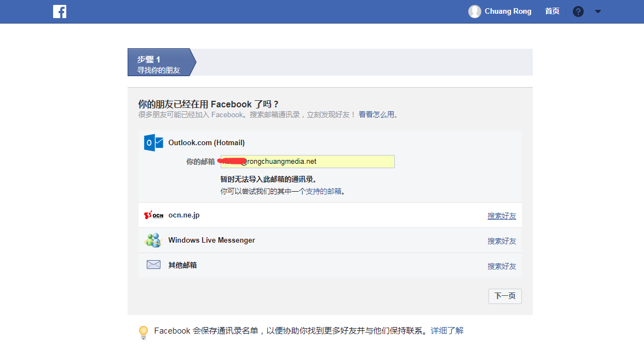Open the 支持的邮箱 link
644x344 pixels.
[324, 192]
